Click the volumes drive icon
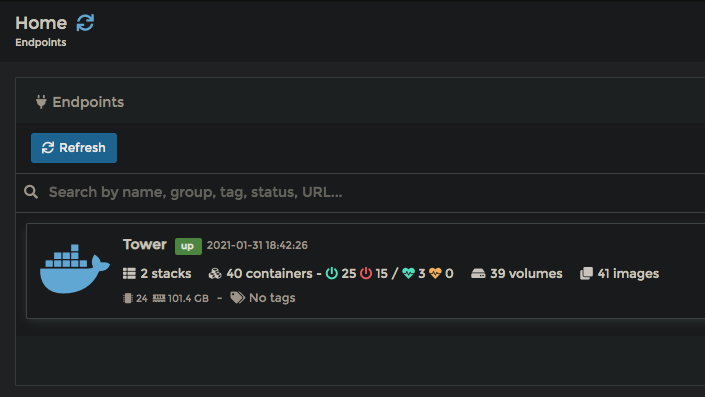Viewport: 705px width, 397px height. click(x=478, y=273)
